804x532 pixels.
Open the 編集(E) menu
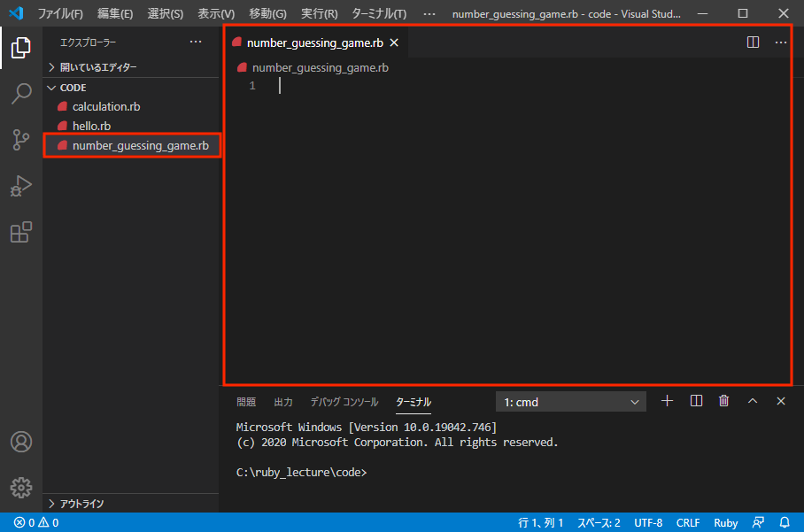click(x=115, y=14)
